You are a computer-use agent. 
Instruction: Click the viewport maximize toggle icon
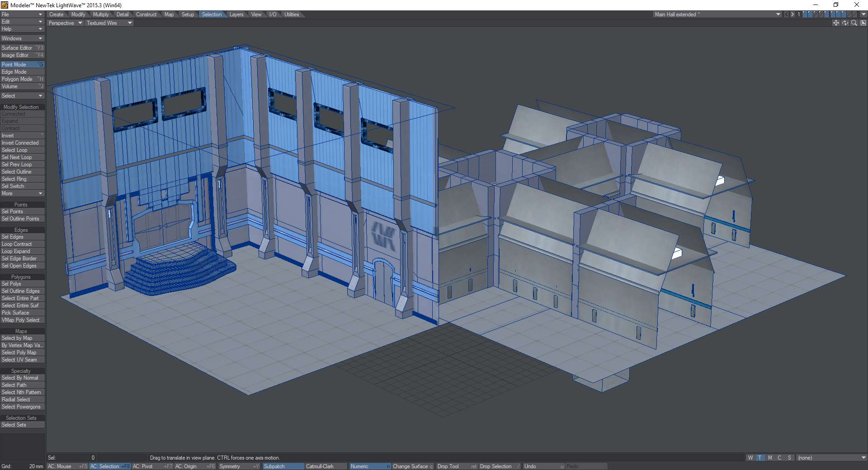click(x=863, y=23)
